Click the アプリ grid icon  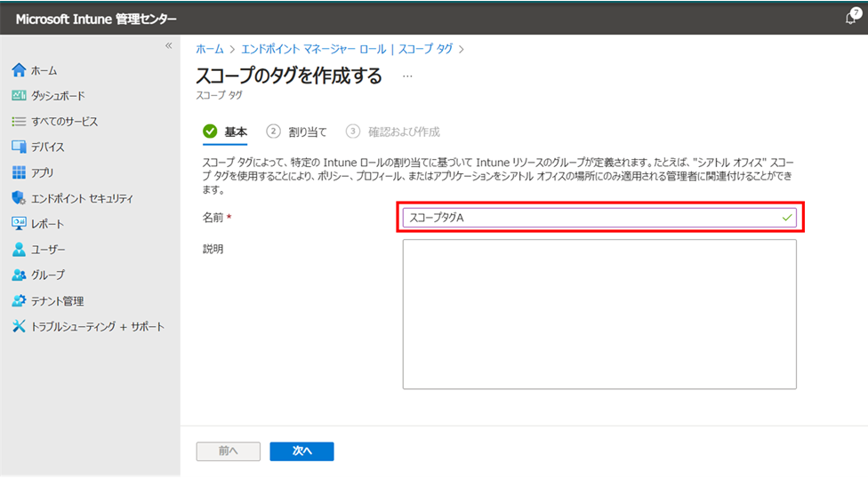point(19,172)
